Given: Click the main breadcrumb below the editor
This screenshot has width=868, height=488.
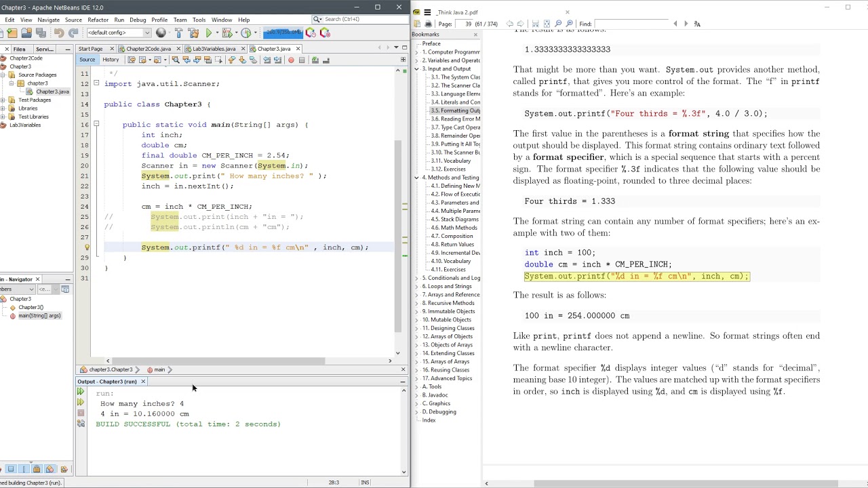Looking at the screenshot, I should [159, 369].
